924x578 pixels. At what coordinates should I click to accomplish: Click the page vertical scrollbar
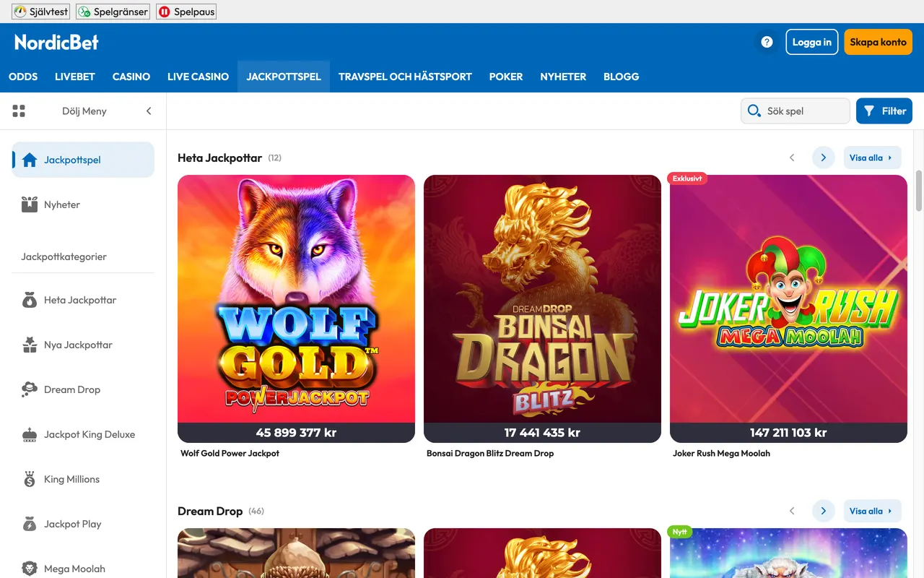(x=919, y=189)
